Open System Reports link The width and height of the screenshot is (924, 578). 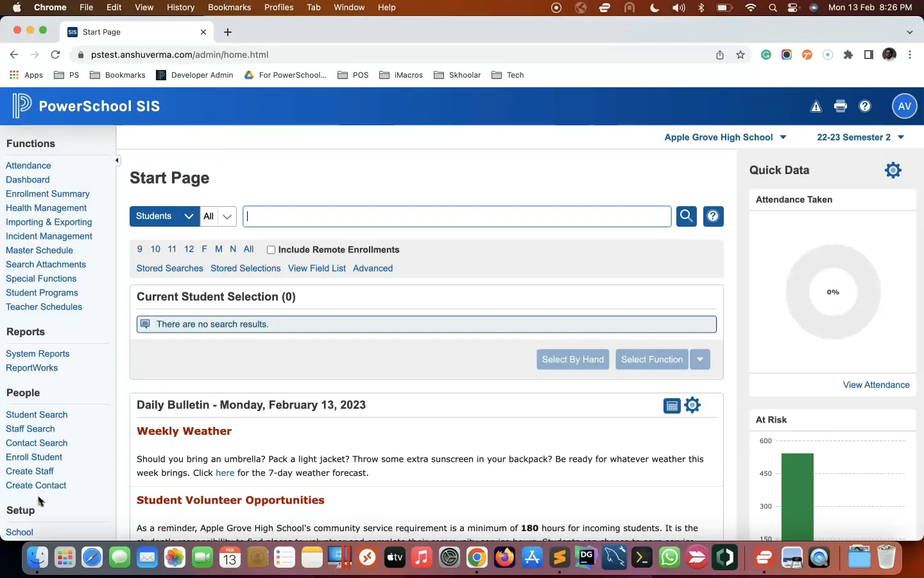click(x=37, y=354)
